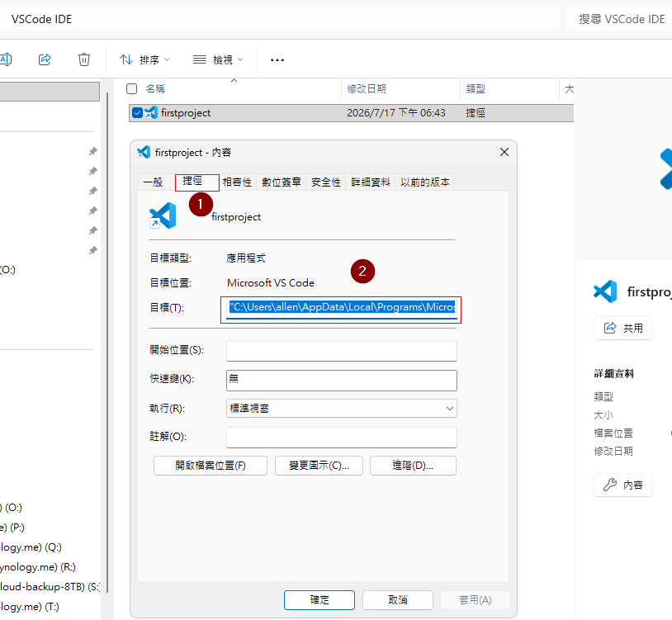Click the 快速鍵(K) input field

pos(342,380)
